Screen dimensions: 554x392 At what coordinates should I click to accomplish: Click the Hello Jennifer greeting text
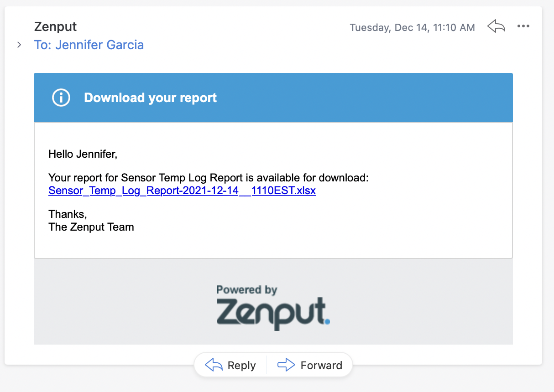pyautogui.click(x=83, y=154)
